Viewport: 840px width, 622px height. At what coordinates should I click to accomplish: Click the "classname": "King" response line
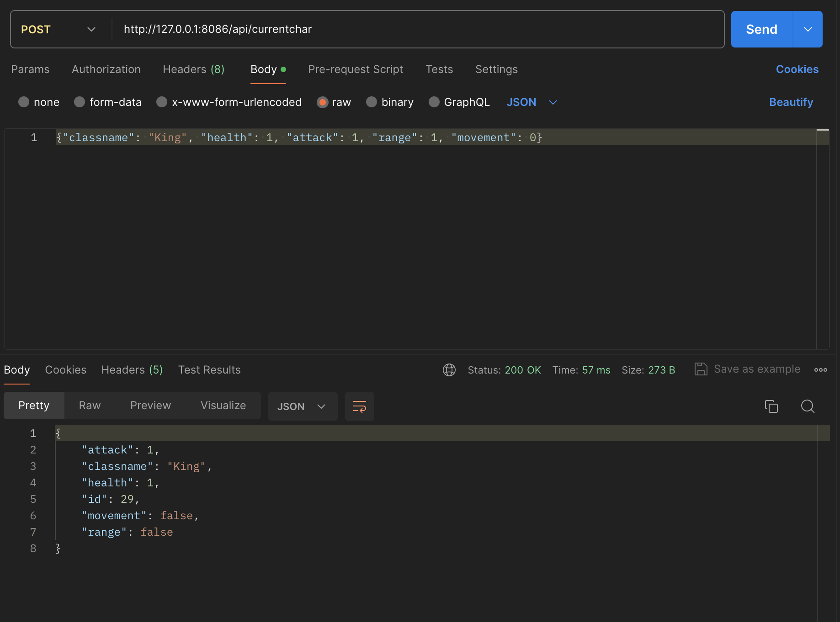click(x=147, y=466)
